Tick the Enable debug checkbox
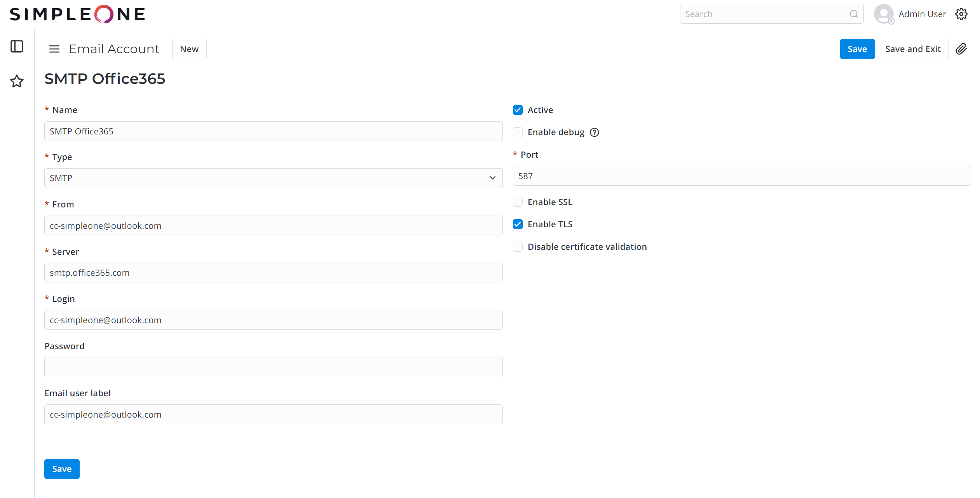This screenshot has width=980, height=498. point(518,132)
